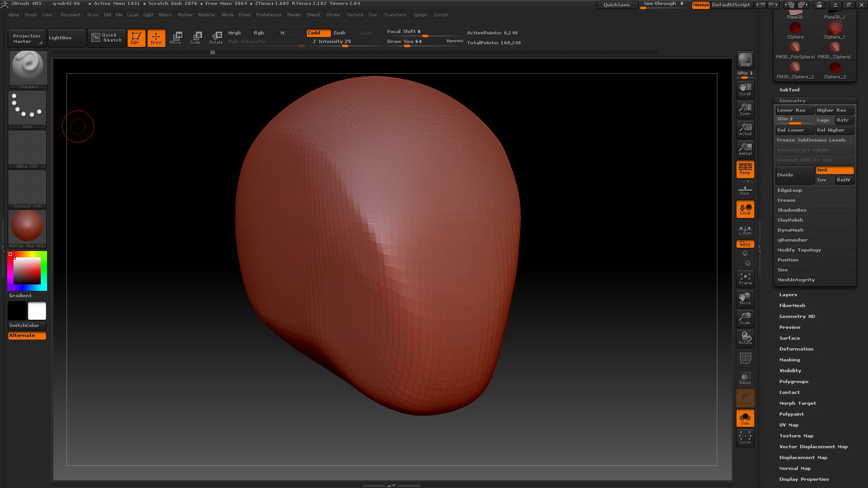This screenshot has width=868, height=488.
Task: Pick a color in the color picker square
Action: point(27,271)
